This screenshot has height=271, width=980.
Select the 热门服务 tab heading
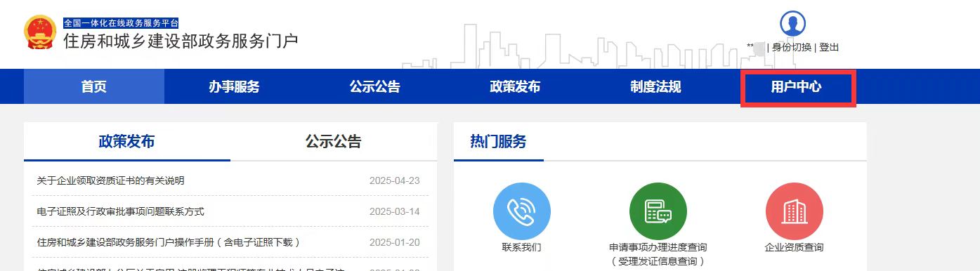click(498, 142)
